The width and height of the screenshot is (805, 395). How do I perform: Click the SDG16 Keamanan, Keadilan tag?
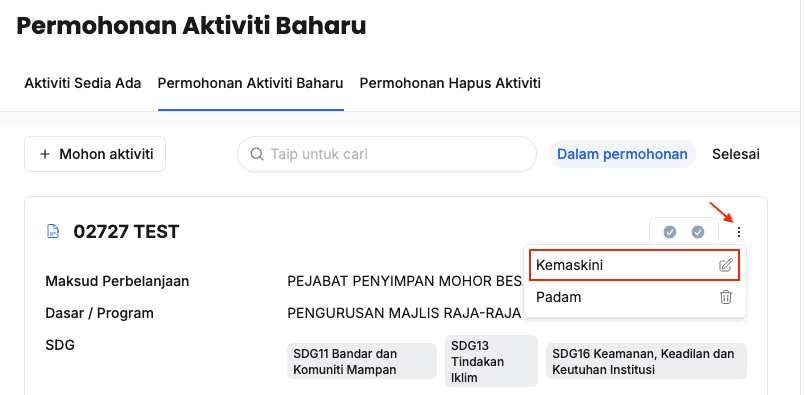[646, 361]
